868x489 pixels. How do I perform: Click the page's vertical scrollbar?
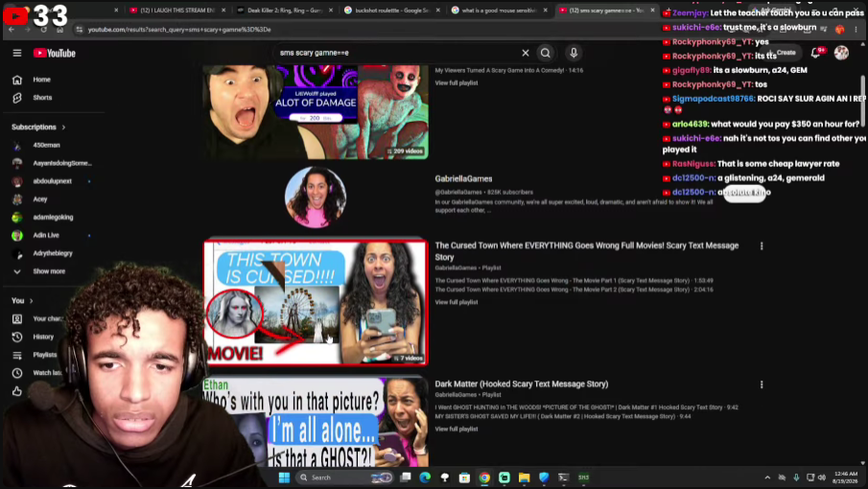click(x=862, y=102)
